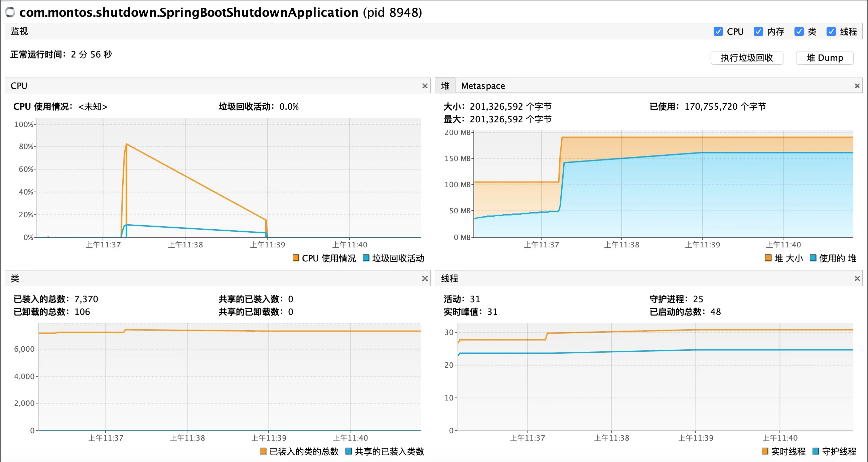The image size is (868, 462).
Task: Click the orange 已装入的类的总数 legend swatch
Action: point(263,451)
